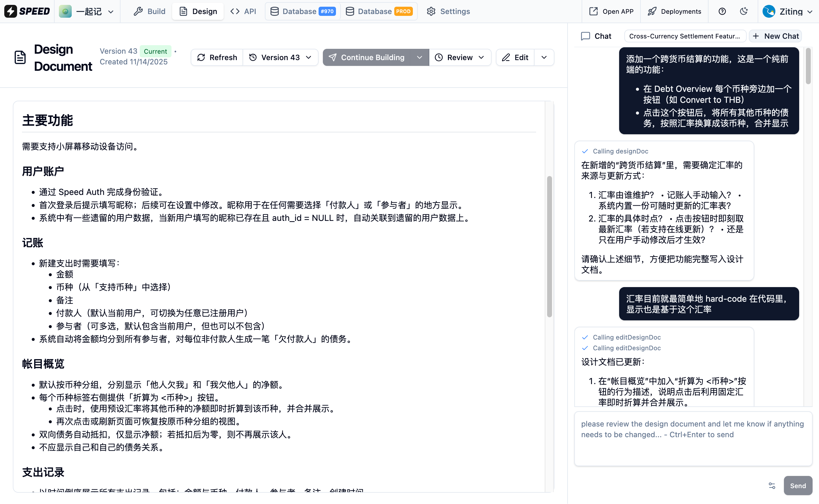Image resolution: width=819 pixels, height=504 pixels.
Task: Open the 一起记 project selector
Action: 87,11
